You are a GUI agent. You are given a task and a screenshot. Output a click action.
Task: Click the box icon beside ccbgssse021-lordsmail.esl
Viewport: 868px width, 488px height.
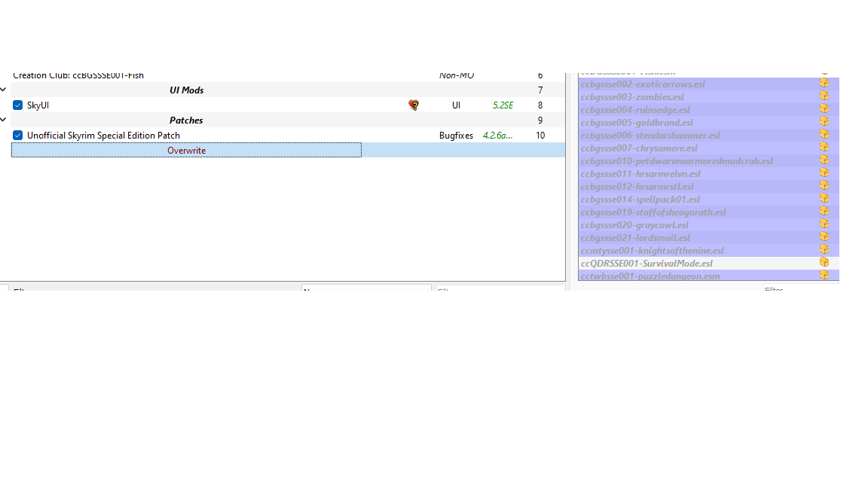824,236
